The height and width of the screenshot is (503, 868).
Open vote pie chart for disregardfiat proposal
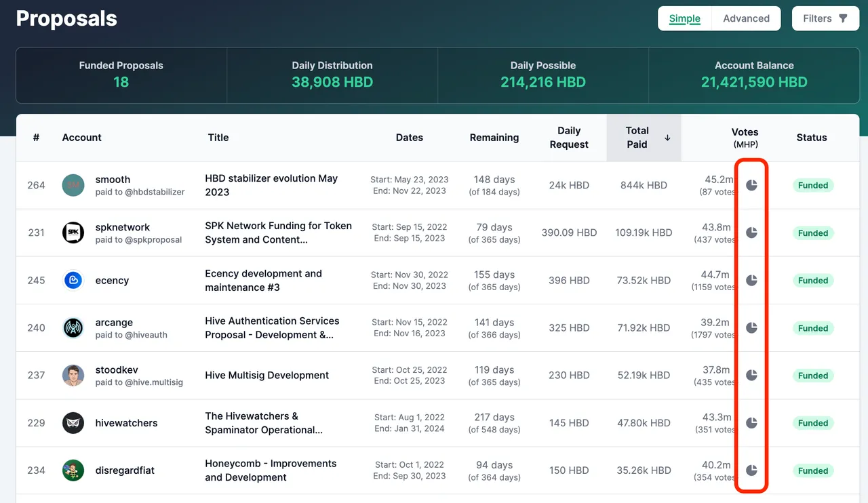751,470
